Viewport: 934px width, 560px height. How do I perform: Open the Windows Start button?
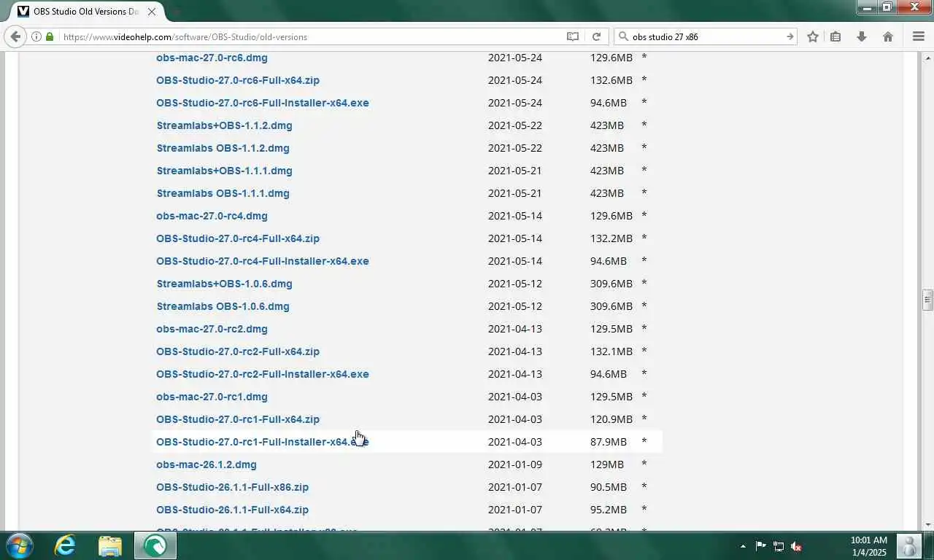[x=19, y=545]
